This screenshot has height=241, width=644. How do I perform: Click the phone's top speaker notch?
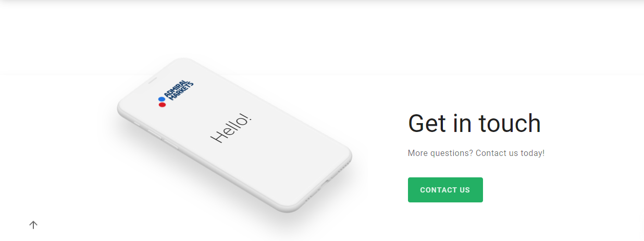coord(153,81)
